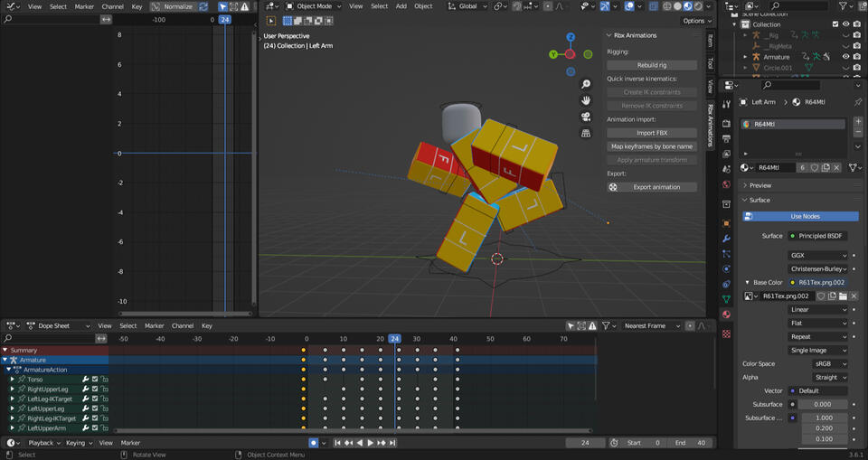
Task: Hide the Armature object in the outliner
Action: 845,57
